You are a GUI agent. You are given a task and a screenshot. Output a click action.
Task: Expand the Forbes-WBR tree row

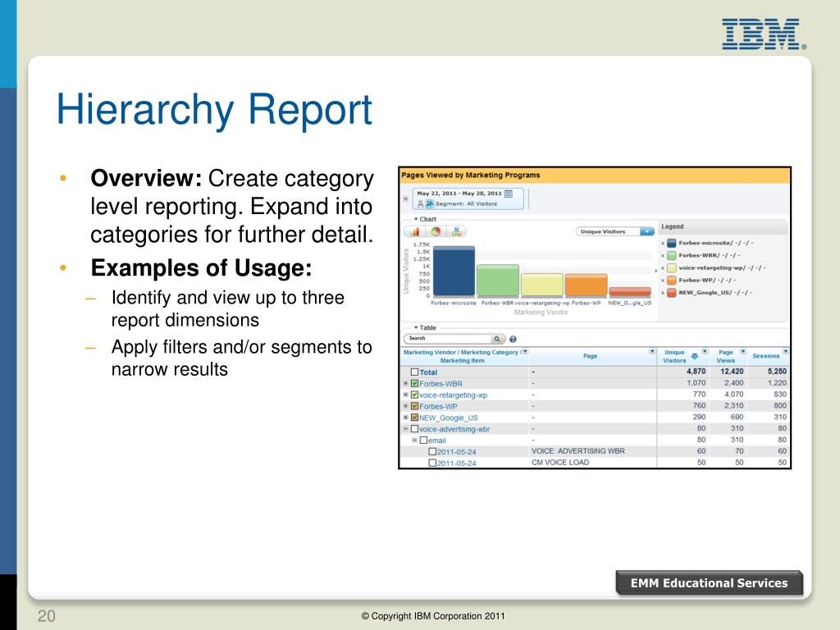click(405, 384)
